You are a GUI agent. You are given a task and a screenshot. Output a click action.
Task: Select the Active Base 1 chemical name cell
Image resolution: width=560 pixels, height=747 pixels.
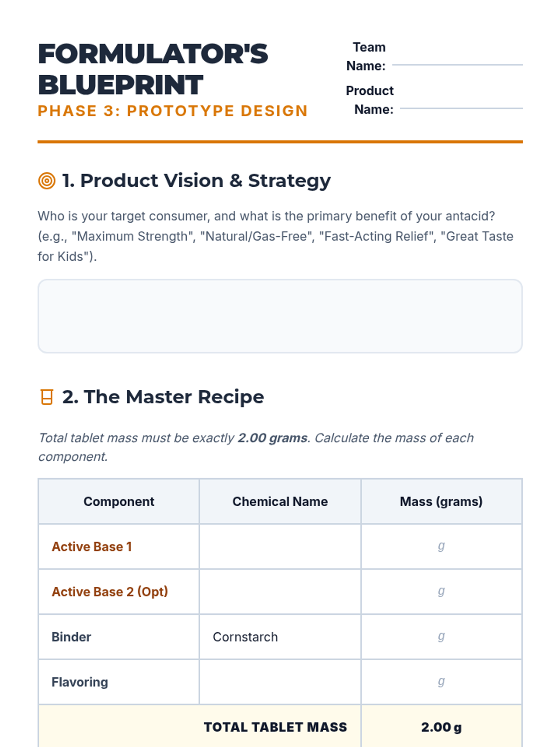[x=280, y=546]
